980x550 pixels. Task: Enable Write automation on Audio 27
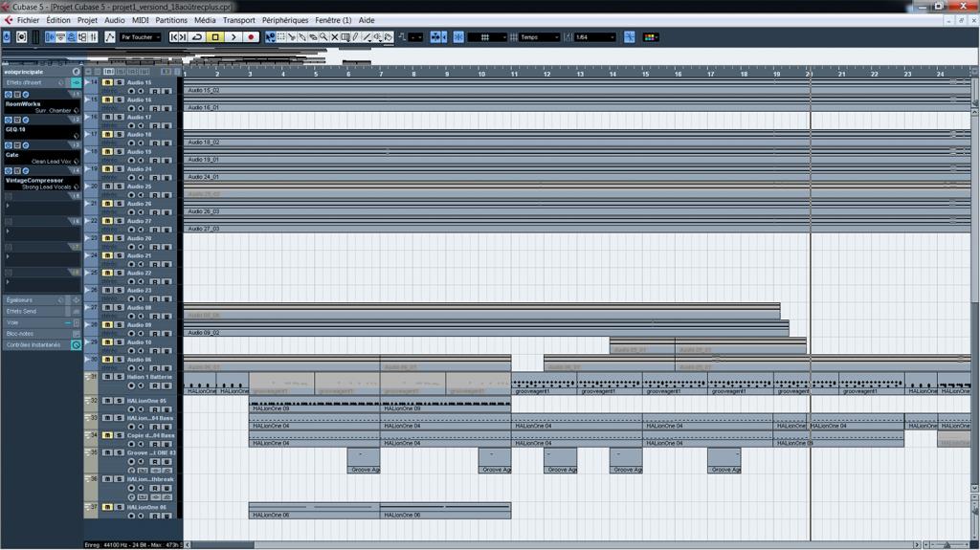click(x=167, y=230)
